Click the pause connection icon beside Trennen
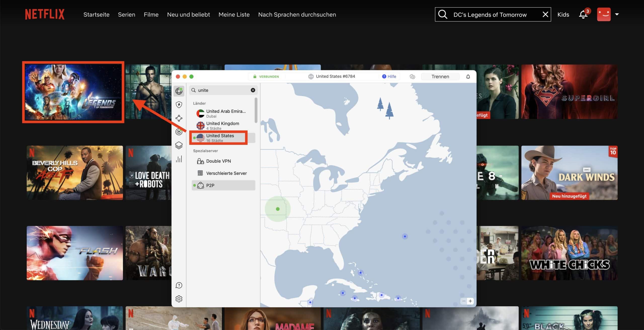644x330 pixels. pos(412,77)
